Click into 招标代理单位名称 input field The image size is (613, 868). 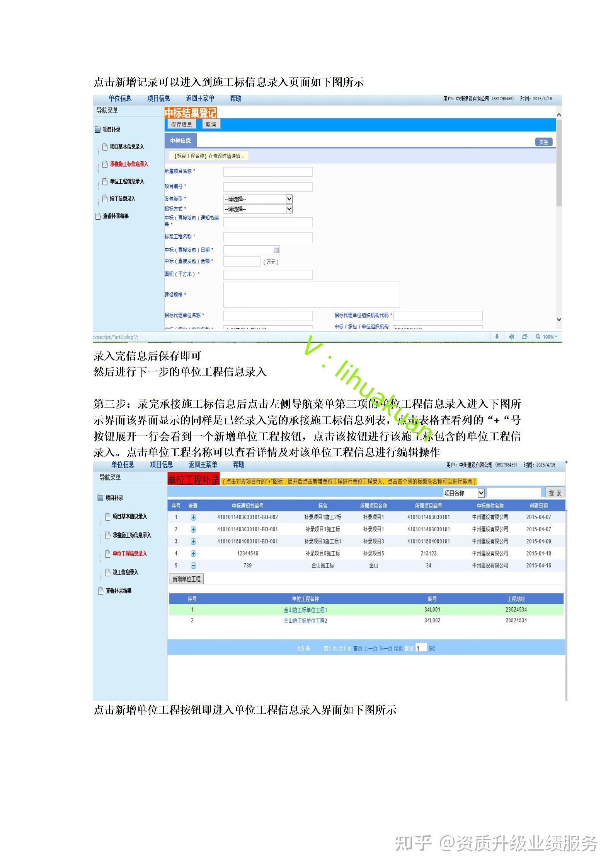pyautogui.click(x=268, y=316)
